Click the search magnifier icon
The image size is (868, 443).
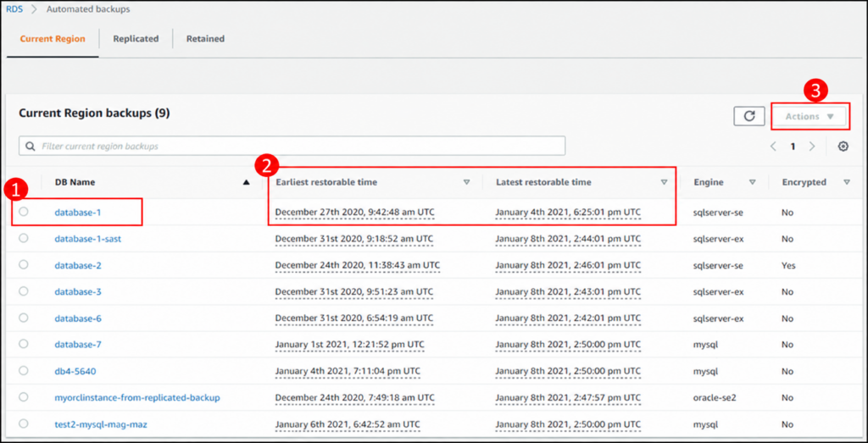pos(30,147)
